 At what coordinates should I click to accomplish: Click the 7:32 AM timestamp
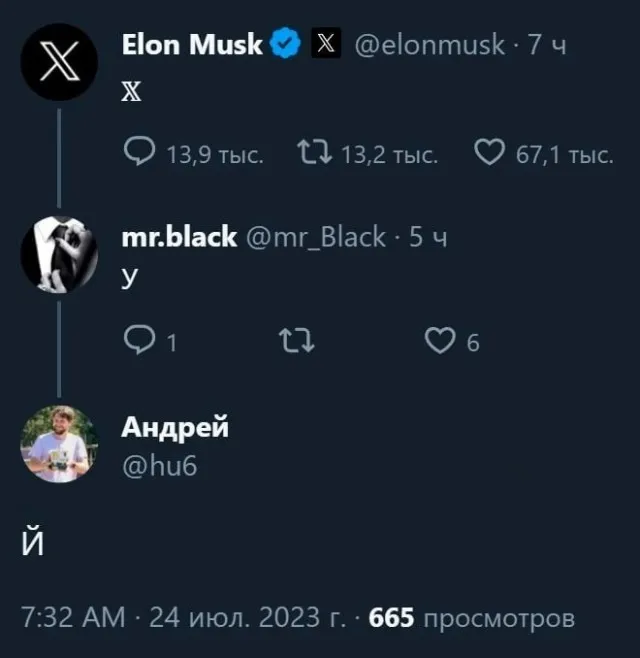tap(73, 617)
